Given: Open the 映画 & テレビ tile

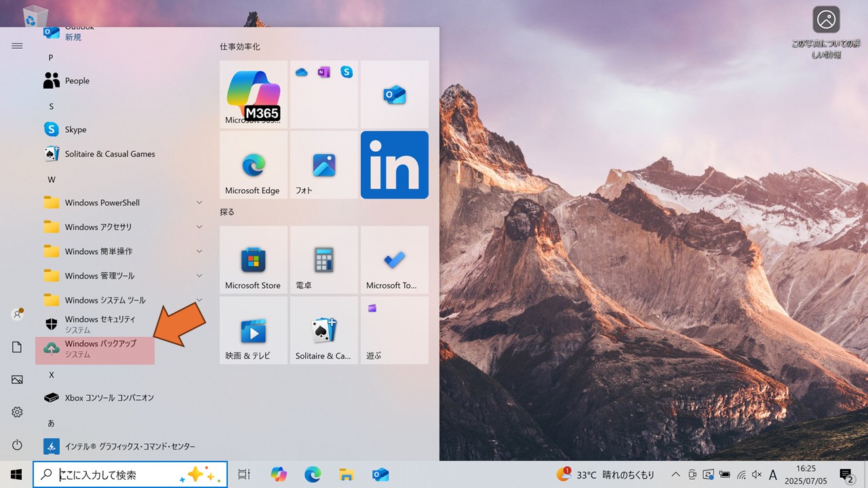Looking at the screenshot, I should 254,330.
